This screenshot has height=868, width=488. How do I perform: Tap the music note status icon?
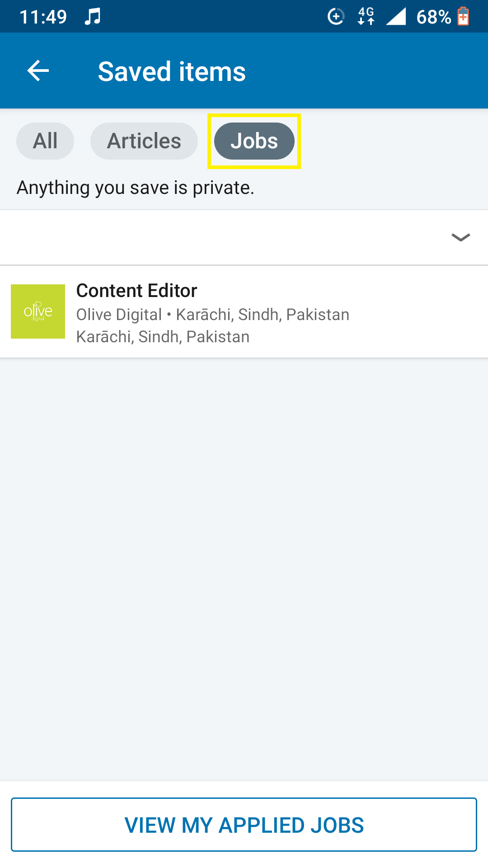[x=92, y=17]
